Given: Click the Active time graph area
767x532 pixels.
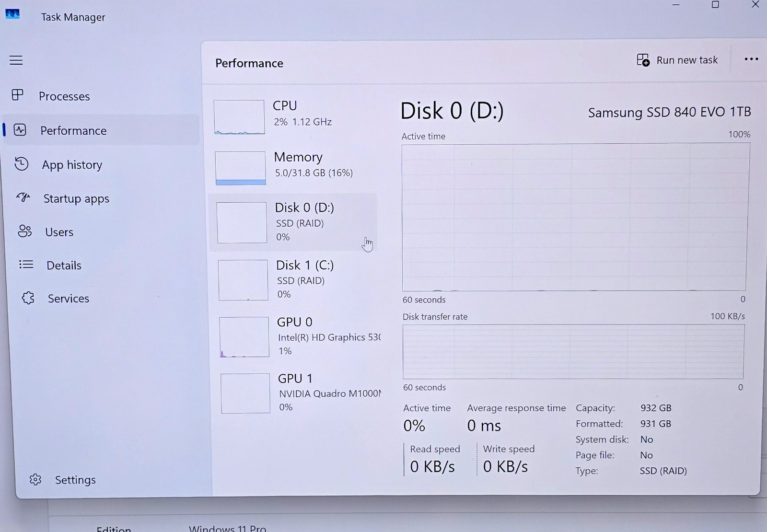Looking at the screenshot, I should pyautogui.click(x=574, y=217).
